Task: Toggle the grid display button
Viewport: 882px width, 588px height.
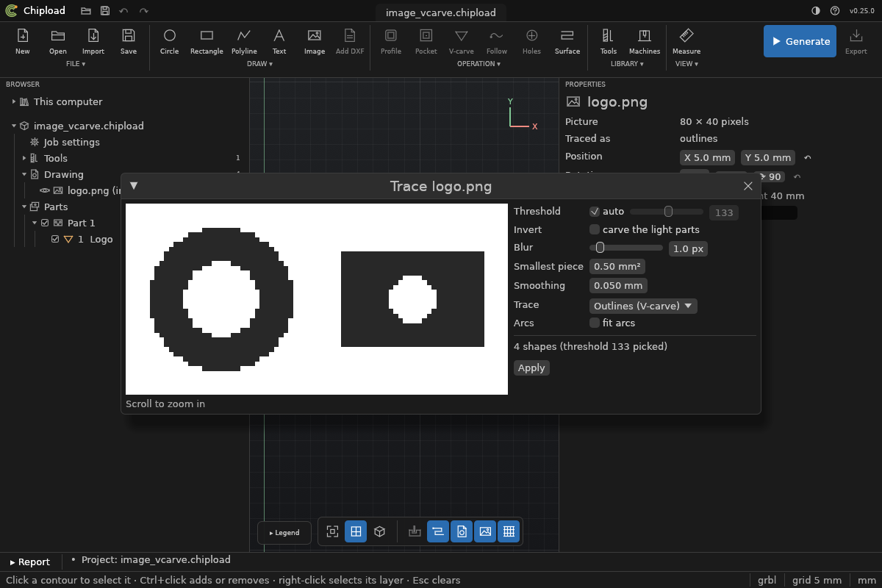Action: click(x=509, y=531)
